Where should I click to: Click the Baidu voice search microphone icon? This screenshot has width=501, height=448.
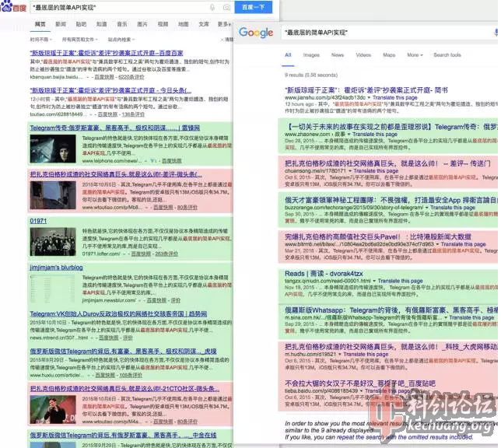pyautogui.click(x=213, y=7)
